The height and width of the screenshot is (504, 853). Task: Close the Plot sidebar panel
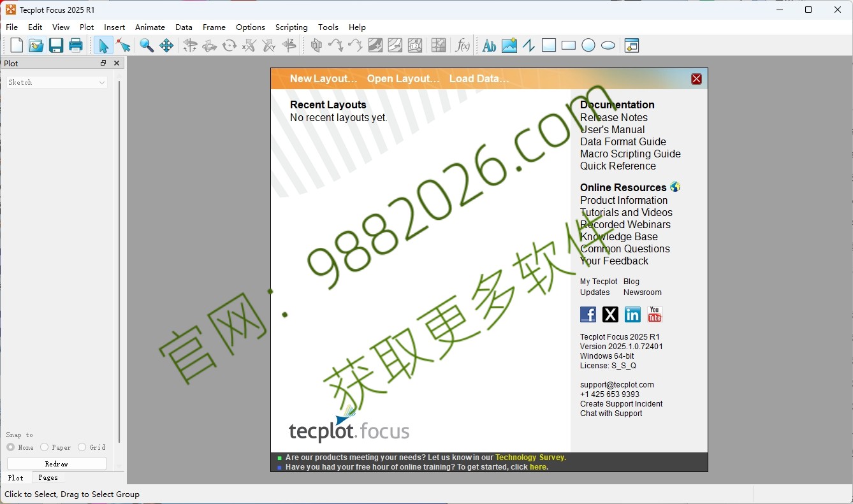pos(117,63)
